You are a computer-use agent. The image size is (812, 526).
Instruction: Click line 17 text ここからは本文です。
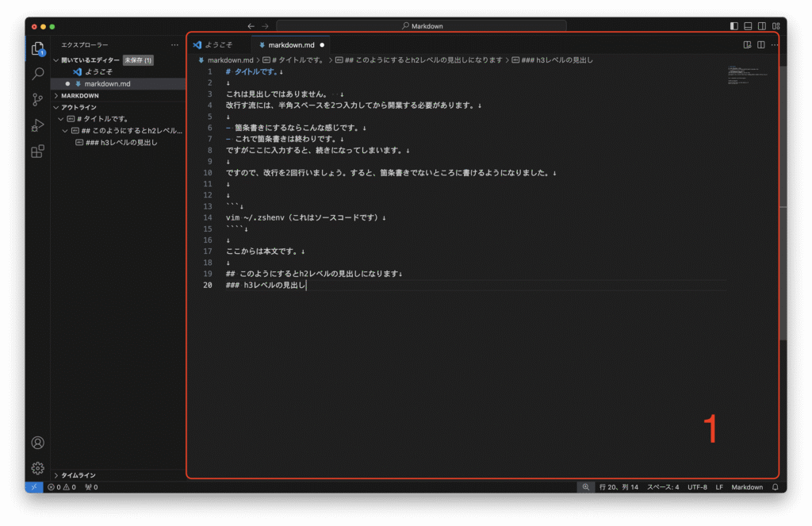point(262,251)
